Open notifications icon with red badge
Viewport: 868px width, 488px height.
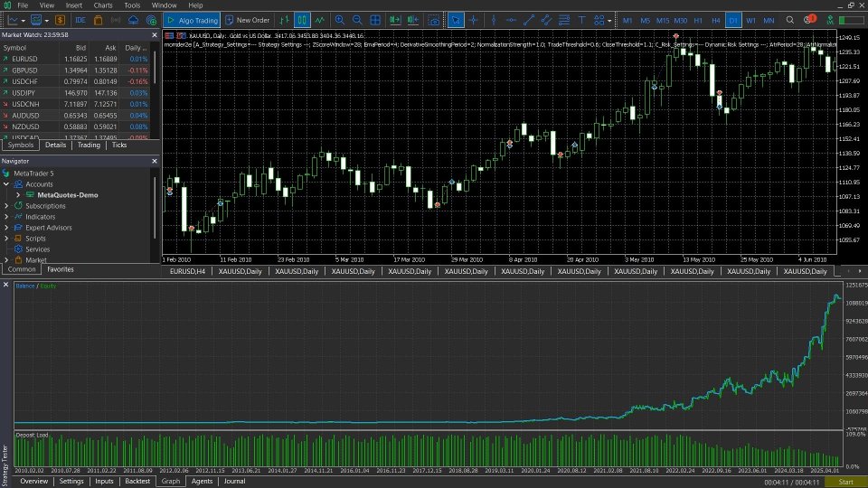coord(809,20)
